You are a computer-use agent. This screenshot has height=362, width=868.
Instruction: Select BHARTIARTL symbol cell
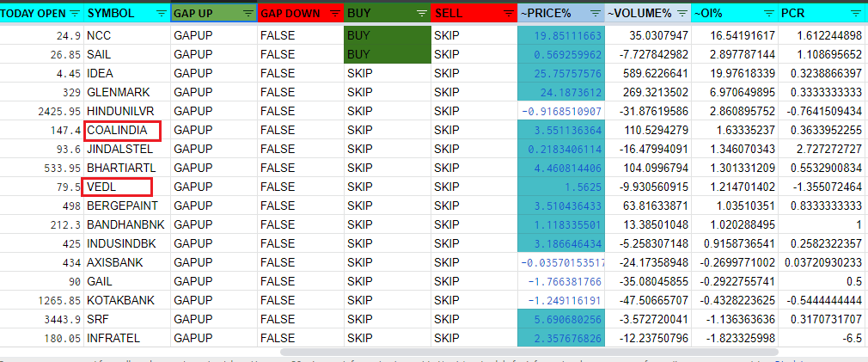tap(127, 169)
